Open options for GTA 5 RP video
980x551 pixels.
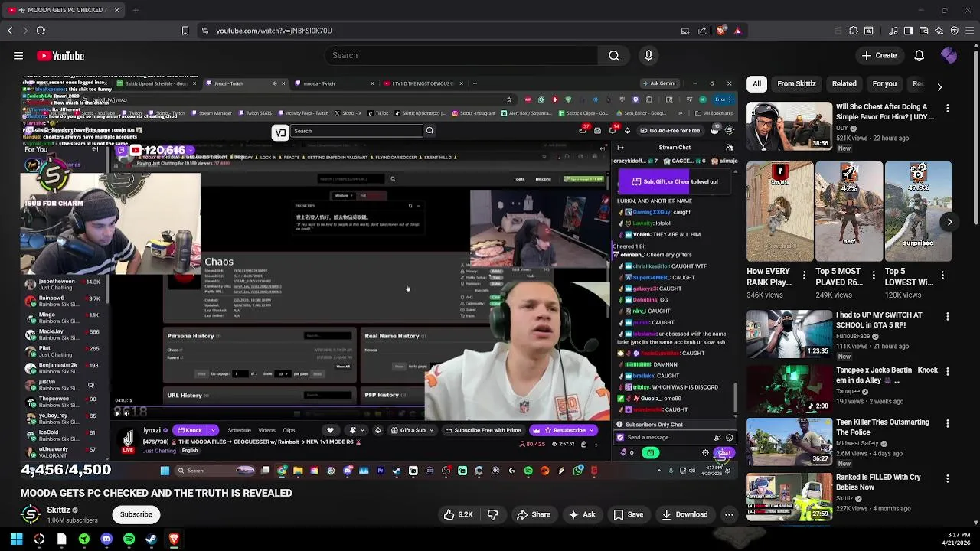coord(947,317)
